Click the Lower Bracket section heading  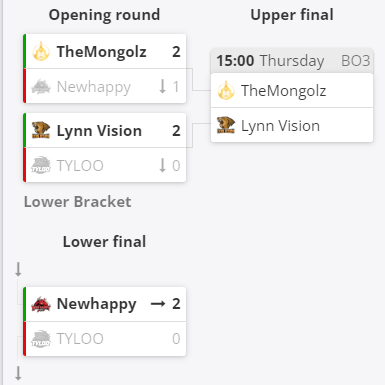(78, 202)
